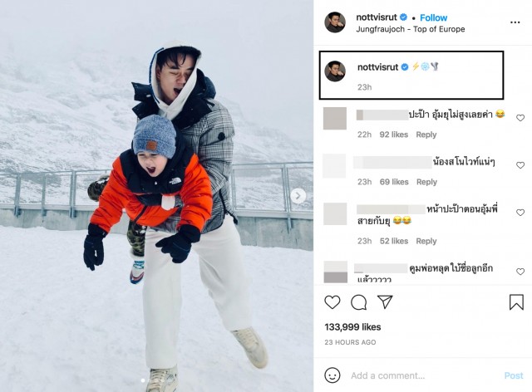Like the comment with 69 likes
Viewport: 532px width, 392px height.
pyautogui.click(x=520, y=165)
